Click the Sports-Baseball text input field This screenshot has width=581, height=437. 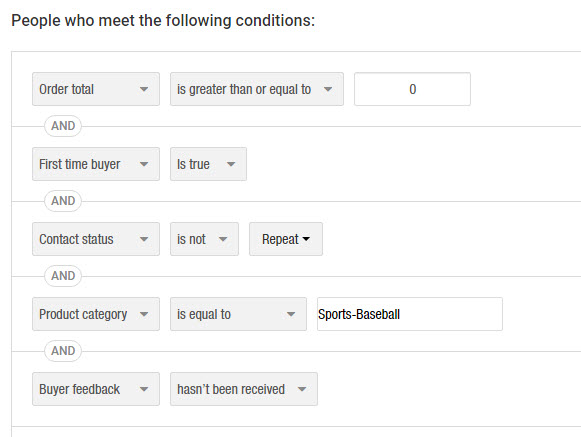[410, 314]
